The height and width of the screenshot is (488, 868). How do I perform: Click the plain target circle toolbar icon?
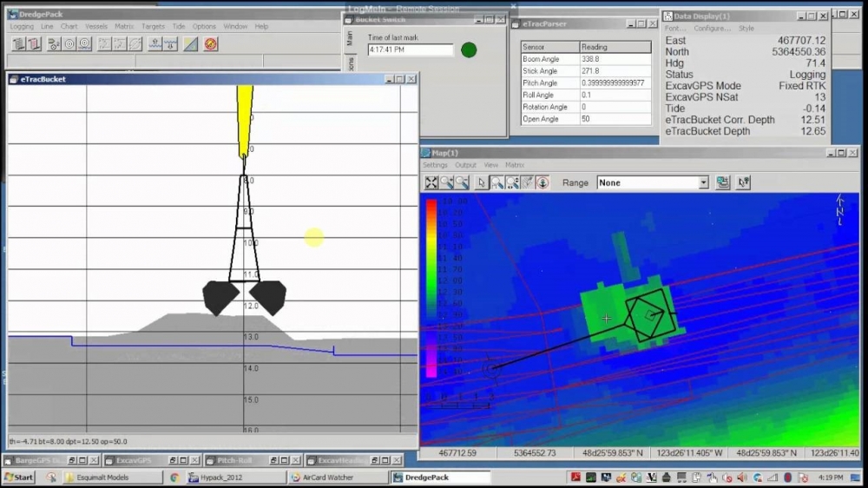tap(69, 43)
